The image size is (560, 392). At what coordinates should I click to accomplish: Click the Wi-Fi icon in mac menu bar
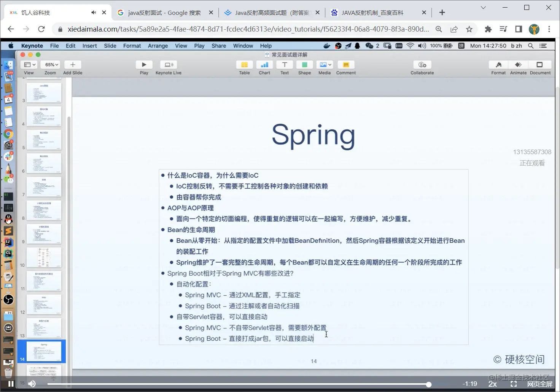(410, 46)
